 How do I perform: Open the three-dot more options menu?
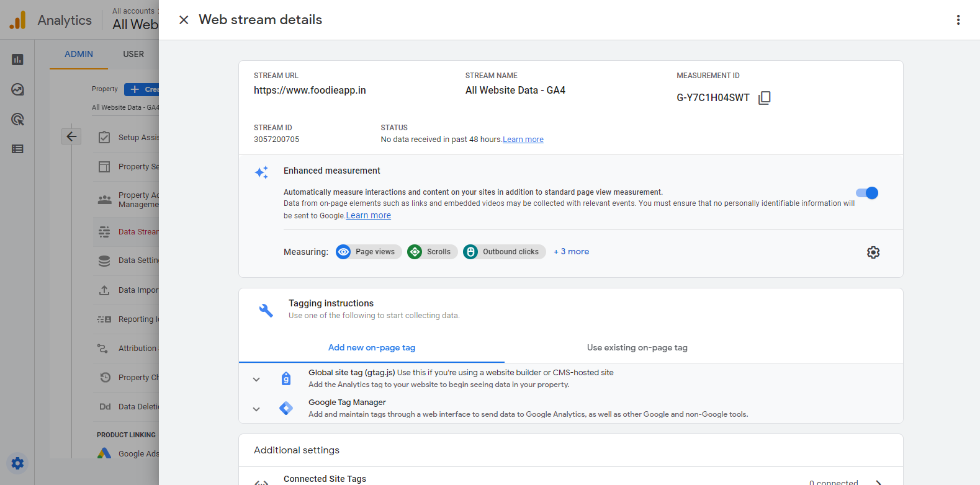[958, 20]
